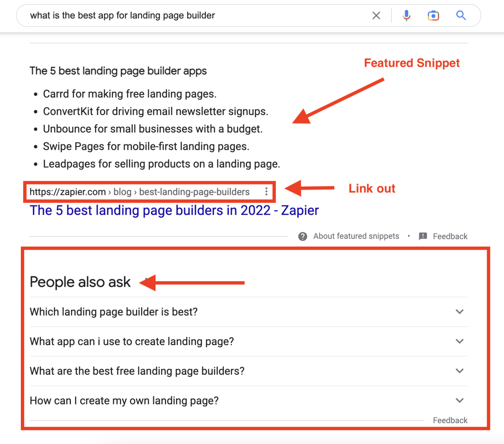Expand 'What are the best free landing page builders?'
The height and width of the screenshot is (444, 504).
248,371
